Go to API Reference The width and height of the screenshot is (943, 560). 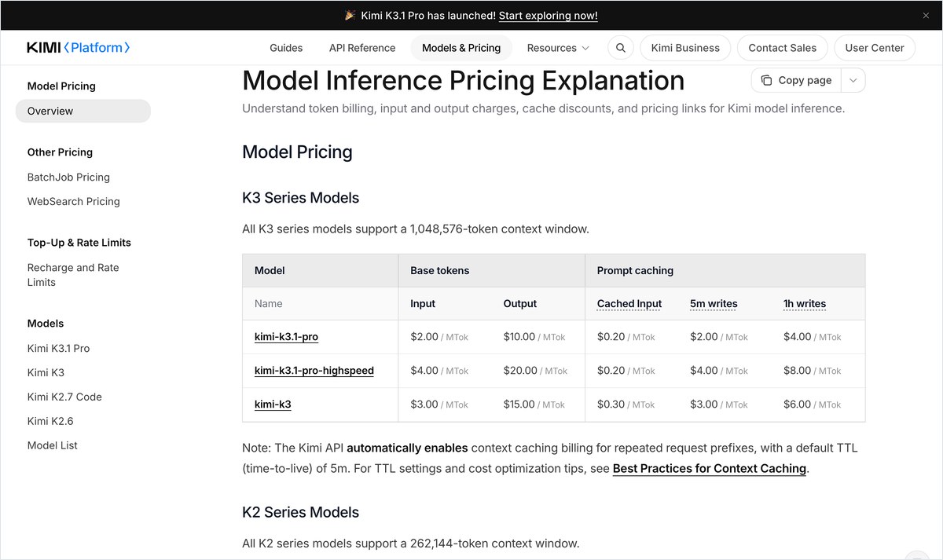(x=362, y=48)
